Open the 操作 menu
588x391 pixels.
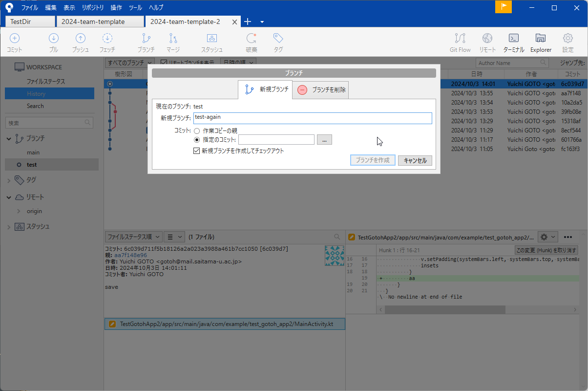click(x=116, y=7)
